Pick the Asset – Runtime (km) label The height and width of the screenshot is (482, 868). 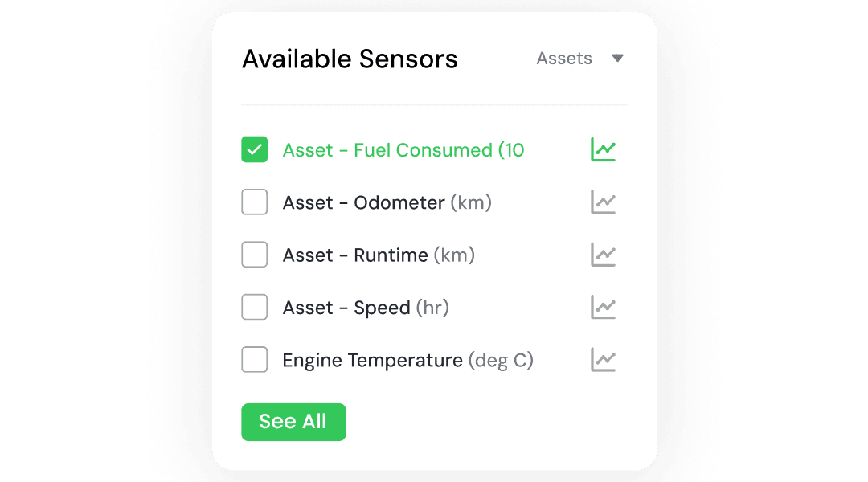click(379, 255)
